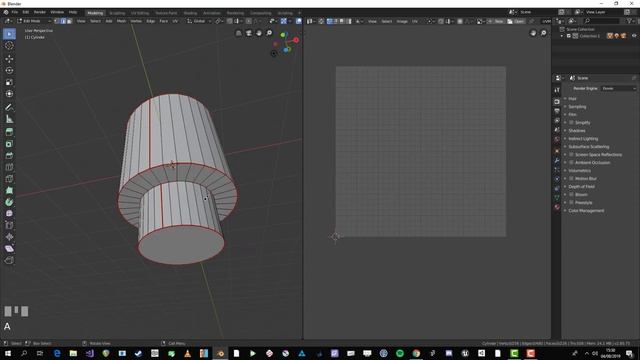Open the Output properties tab
The image size is (640, 360).
557,111
